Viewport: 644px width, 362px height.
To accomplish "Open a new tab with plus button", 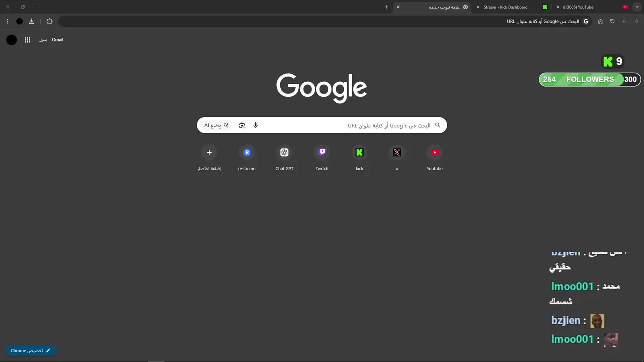I will click(386, 7).
